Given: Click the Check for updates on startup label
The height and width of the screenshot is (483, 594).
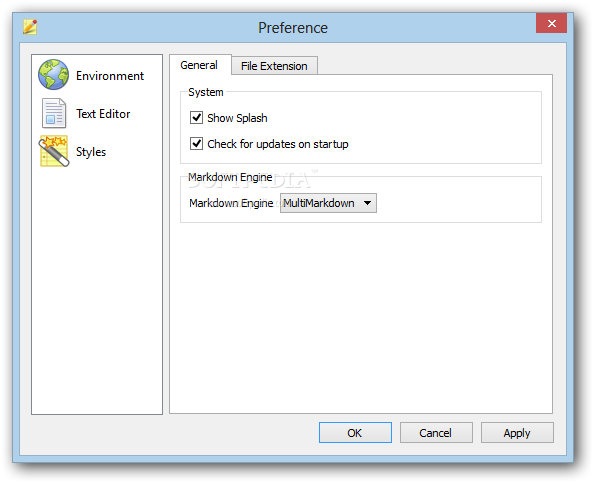Looking at the screenshot, I should 278,144.
